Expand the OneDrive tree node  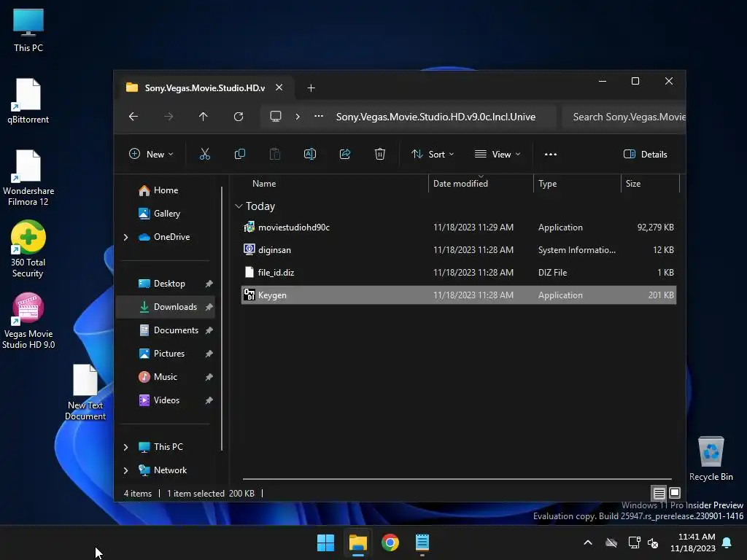[125, 237]
